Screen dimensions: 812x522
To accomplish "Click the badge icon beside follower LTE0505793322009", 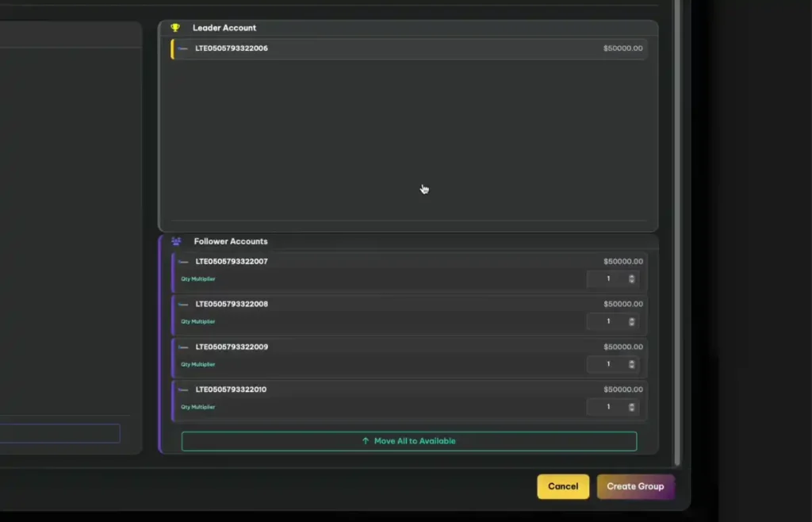I will (x=182, y=347).
